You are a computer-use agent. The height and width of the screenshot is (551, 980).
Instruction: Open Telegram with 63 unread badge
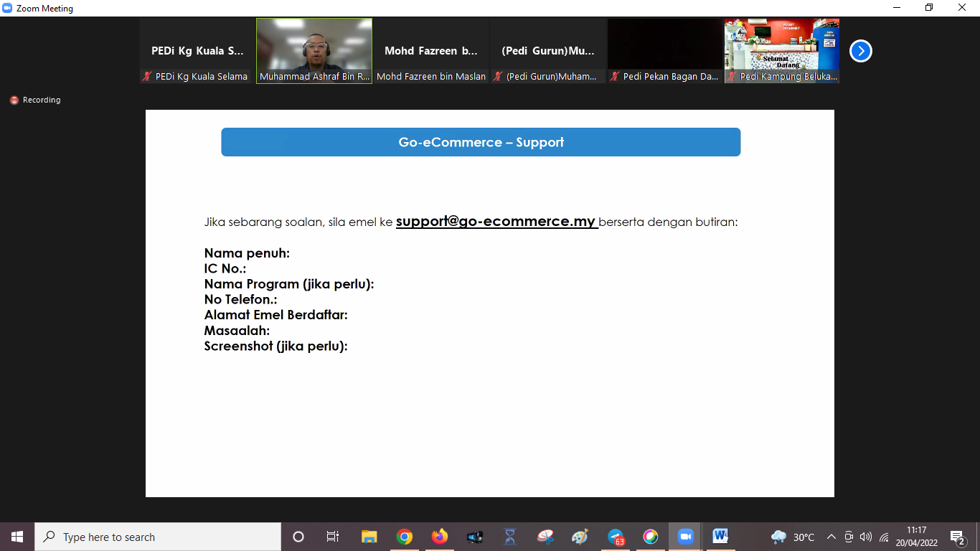click(x=616, y=537)
